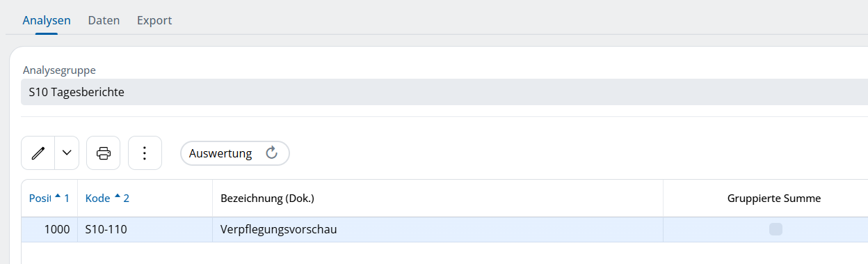868x264 pixels.
Task: Toggle Gruppierte Summe checkbox for Verpflegungsvorschau
Action: tap(775, 229)
